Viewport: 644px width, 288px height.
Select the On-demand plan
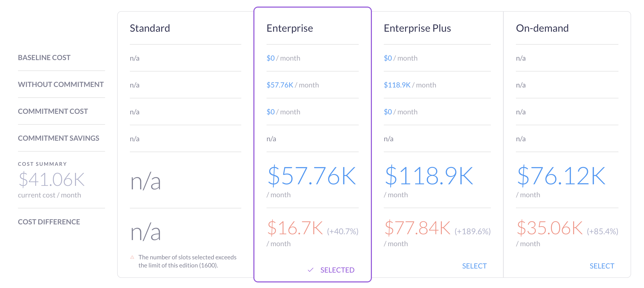click(602, 266)
